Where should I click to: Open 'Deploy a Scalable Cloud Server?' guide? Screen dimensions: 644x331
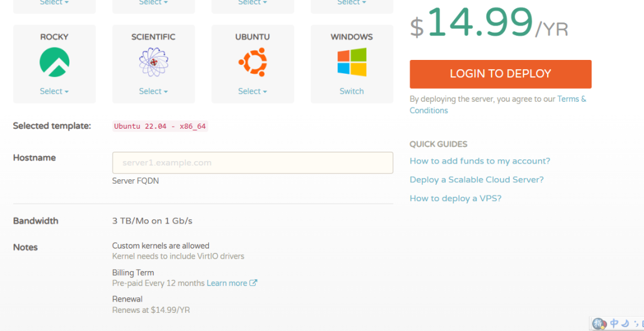[x=476, y=180]
